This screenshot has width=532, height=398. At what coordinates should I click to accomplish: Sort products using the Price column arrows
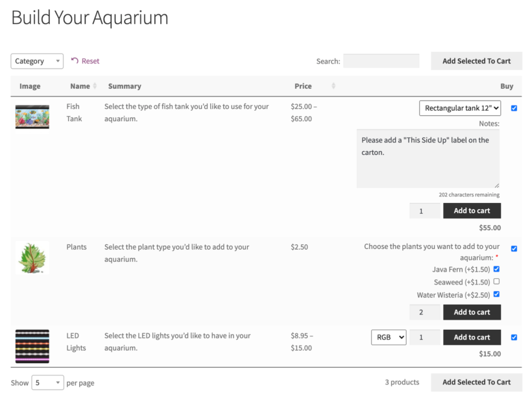point(333,86)
